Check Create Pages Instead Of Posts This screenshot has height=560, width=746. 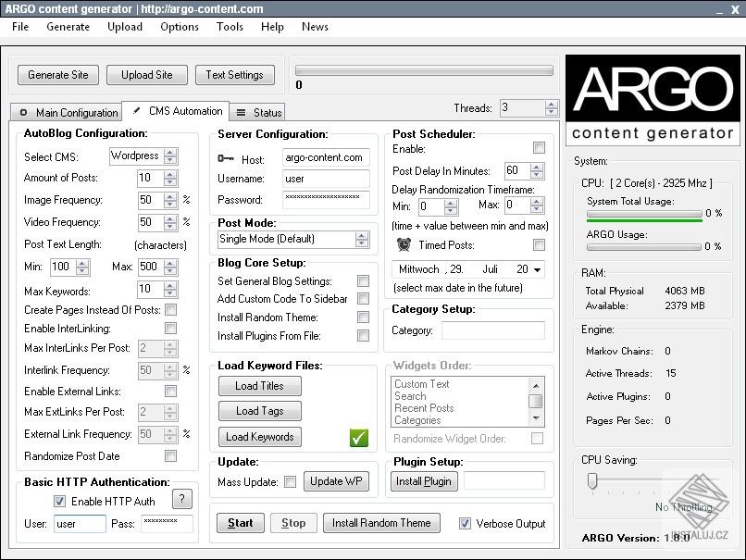pyautogui.click(x=169, y=309)
